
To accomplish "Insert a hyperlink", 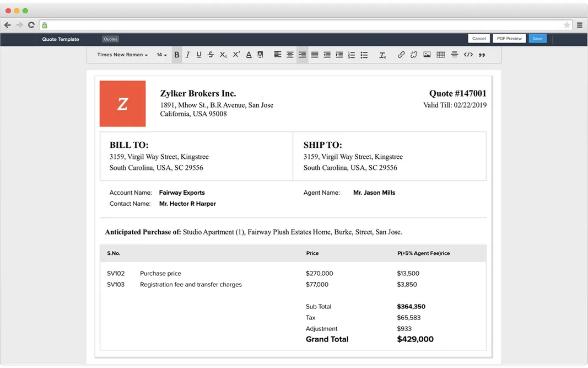I will (x=401, y=55).
